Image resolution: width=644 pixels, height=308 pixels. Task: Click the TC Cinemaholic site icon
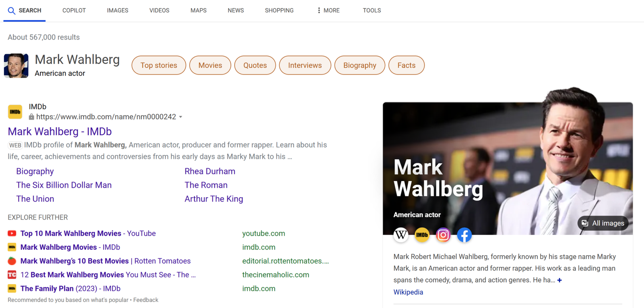point(12,275)
